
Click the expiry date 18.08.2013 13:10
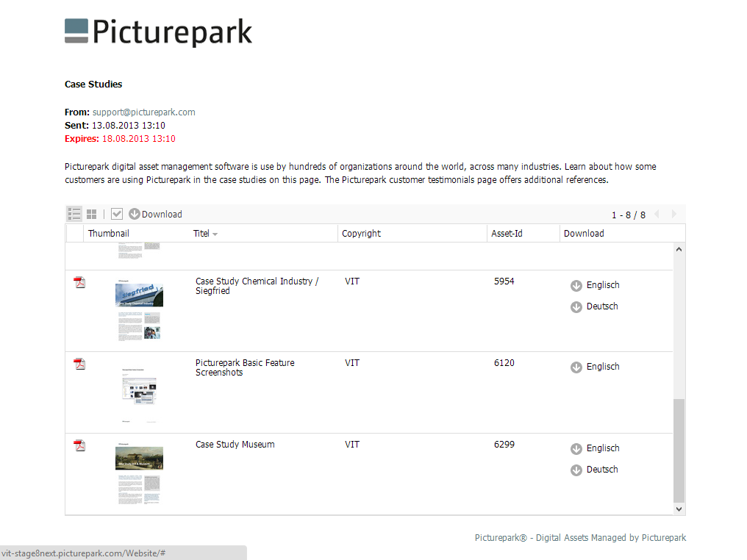[139, 139]
